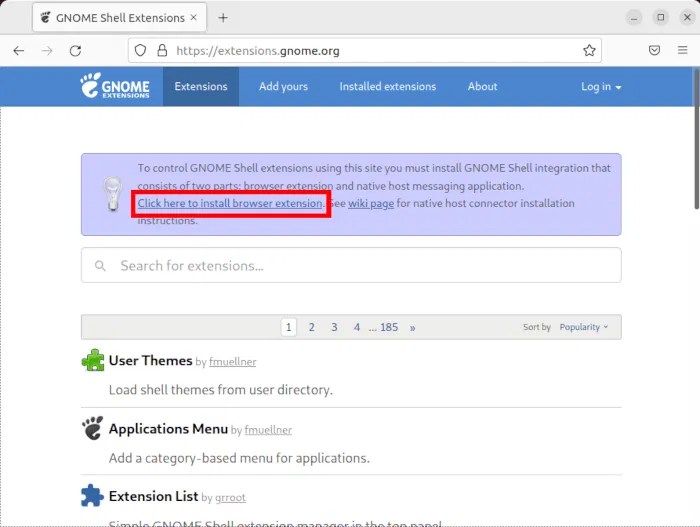Click 'Add a category-based menu for applications.' text
This screenshot has width=700, height=527.
(239, 458)
